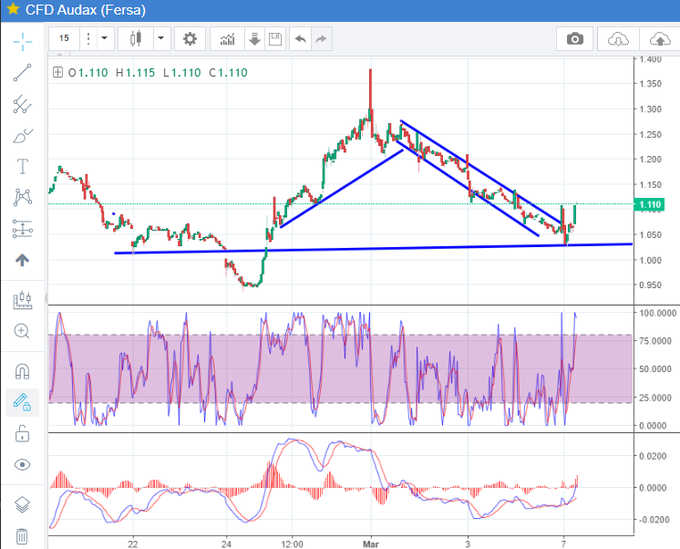The width and height of the screenshot is (680, 549).
Task: Select the trend line drawing tool
Action: tap(22, 73)
